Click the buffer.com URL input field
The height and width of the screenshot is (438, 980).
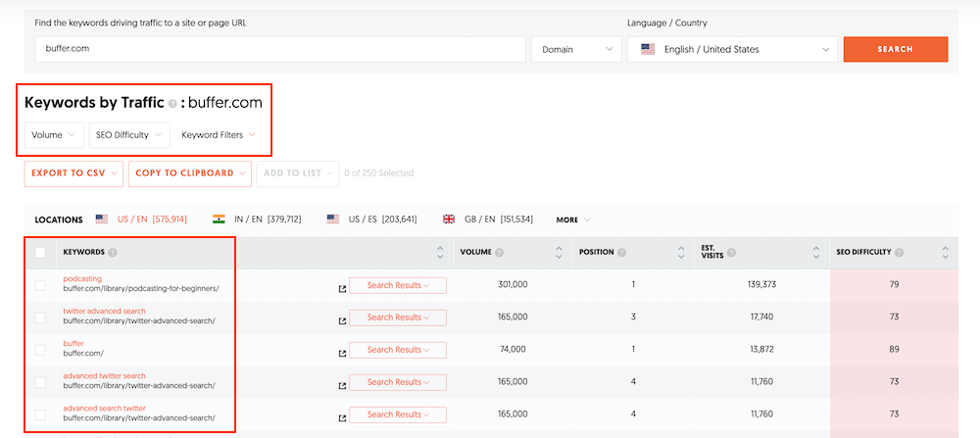(279, 49)
